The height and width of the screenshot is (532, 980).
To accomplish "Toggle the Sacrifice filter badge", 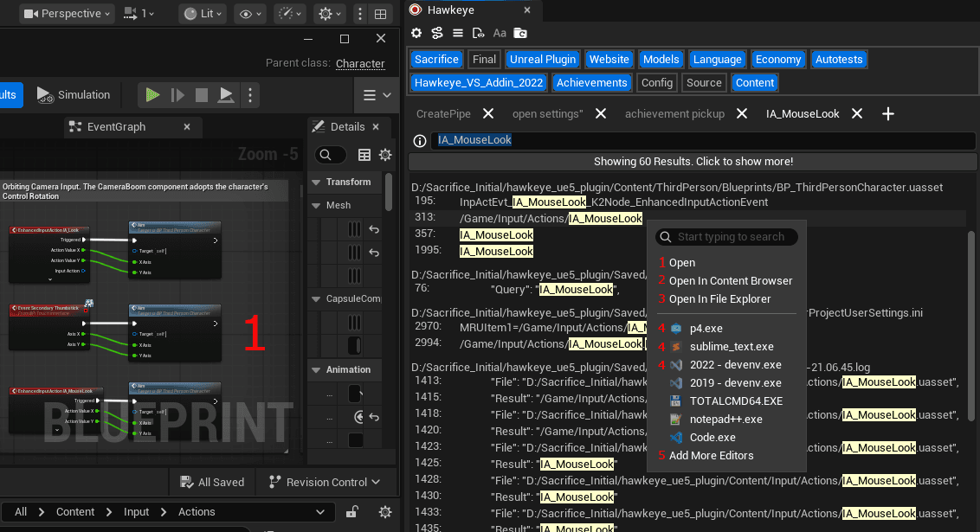I will 436,59.
